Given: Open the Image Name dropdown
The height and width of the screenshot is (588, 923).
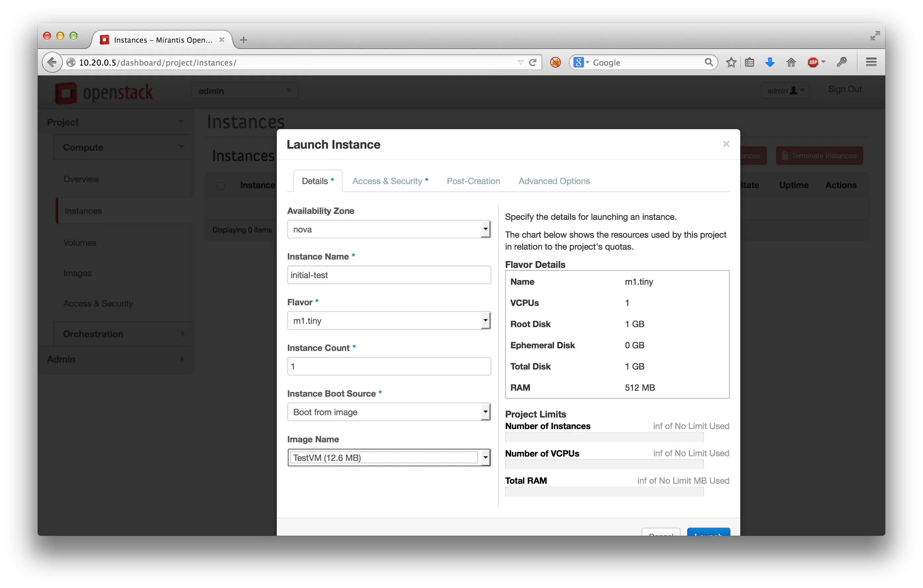Looking at the screenshot, I should [x=389, y=458].
